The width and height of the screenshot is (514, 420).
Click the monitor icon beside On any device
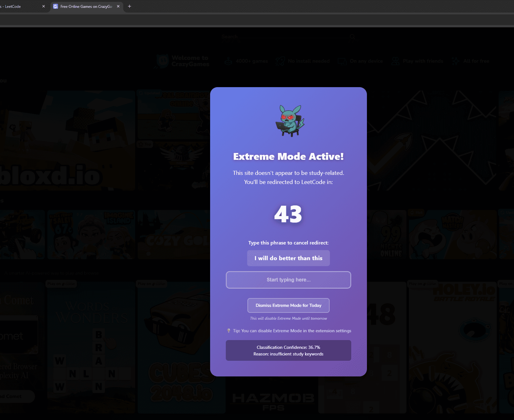click(x=342, y=60)
